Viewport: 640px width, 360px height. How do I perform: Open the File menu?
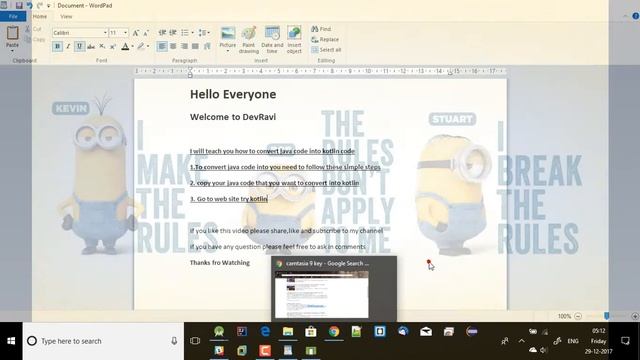13,16
